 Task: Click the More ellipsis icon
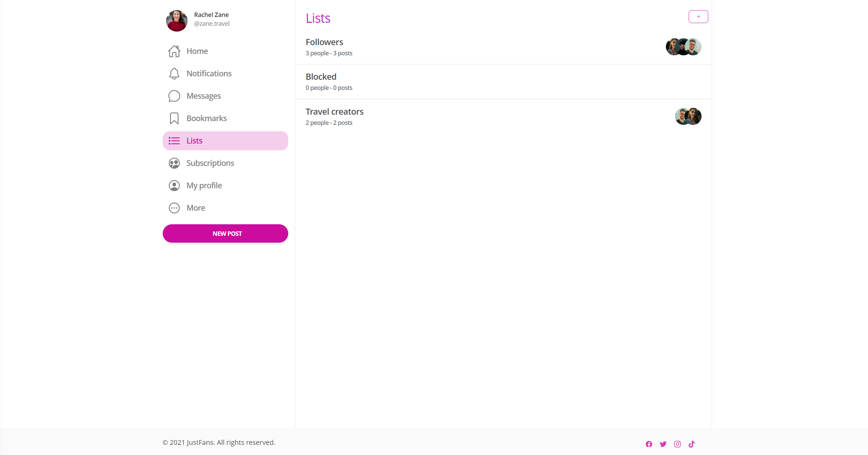click(174, 208)
